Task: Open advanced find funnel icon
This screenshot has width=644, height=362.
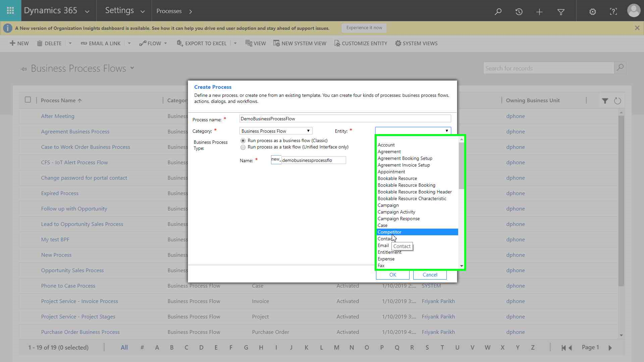Action: [561, 12]
